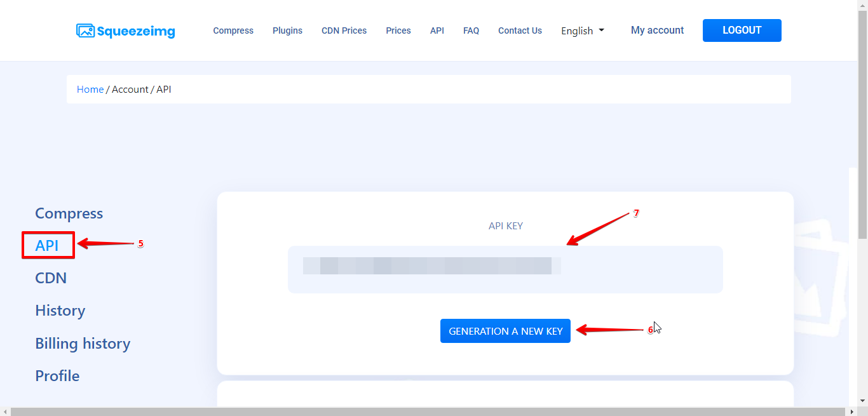Viewport: 868px width, 416px height.
Task: Open My account page
Action: pos(657,30)
